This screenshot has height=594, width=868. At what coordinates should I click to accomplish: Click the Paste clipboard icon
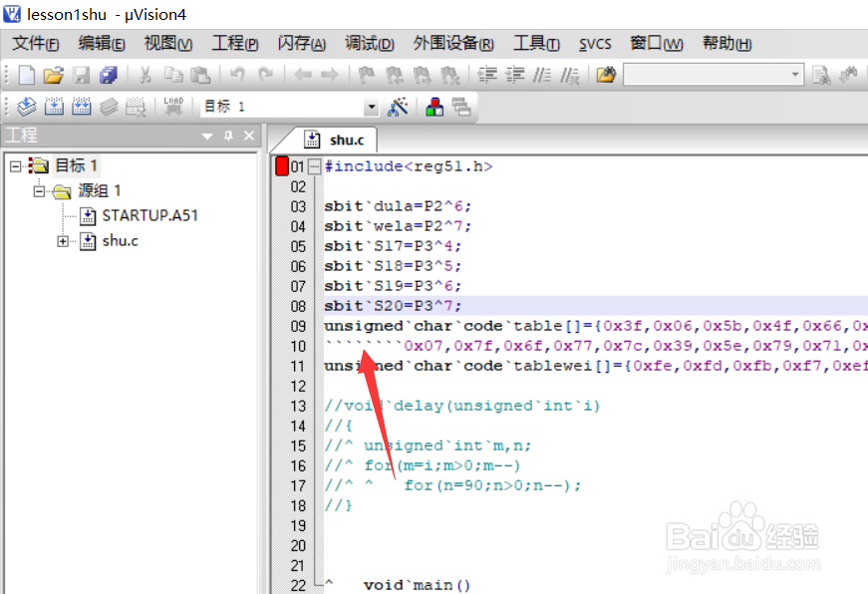pyautogui.click(x=200, y=75)
